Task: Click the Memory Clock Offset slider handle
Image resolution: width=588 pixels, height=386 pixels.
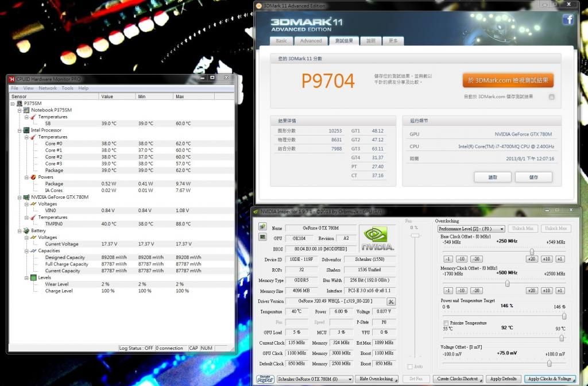Action: click(x=508, y=283)
